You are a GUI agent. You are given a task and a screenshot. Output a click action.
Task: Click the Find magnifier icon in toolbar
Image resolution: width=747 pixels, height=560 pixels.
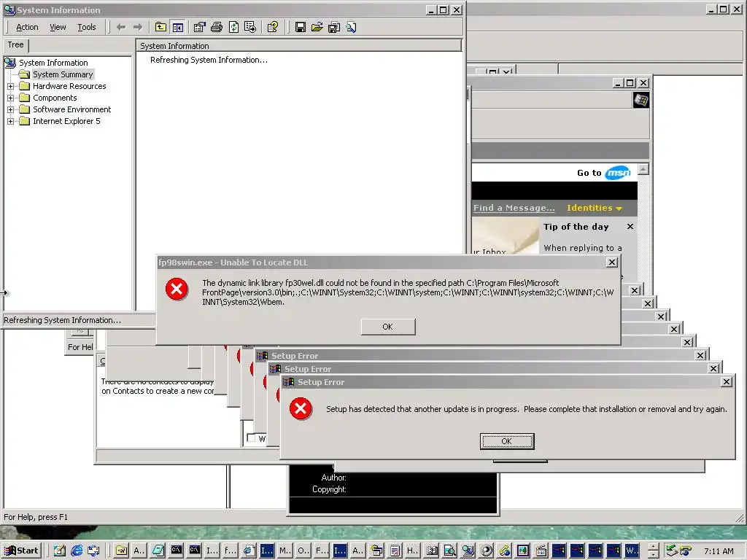[x=351, y=27]
